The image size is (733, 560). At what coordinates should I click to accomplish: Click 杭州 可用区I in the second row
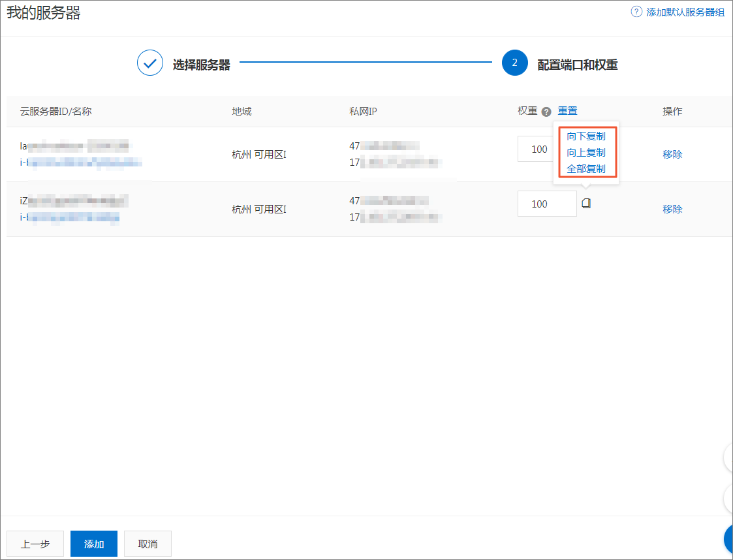click(x=259, y=210)
